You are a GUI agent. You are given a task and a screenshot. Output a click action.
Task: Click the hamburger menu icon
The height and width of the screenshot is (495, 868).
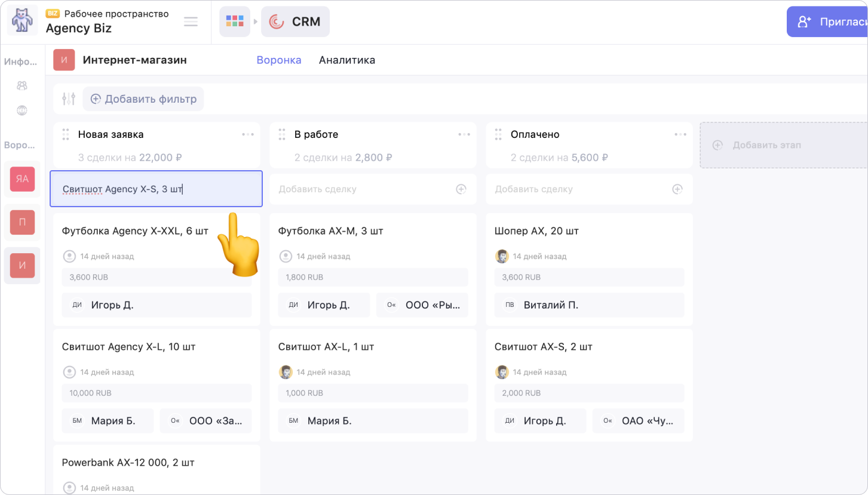[191, 22]
